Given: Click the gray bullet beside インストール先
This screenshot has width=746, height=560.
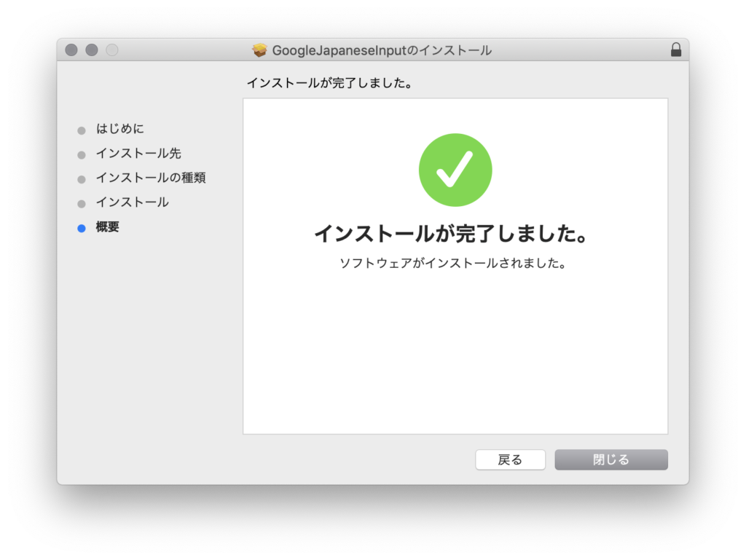Looking at the screenshot, I should 82,155.
